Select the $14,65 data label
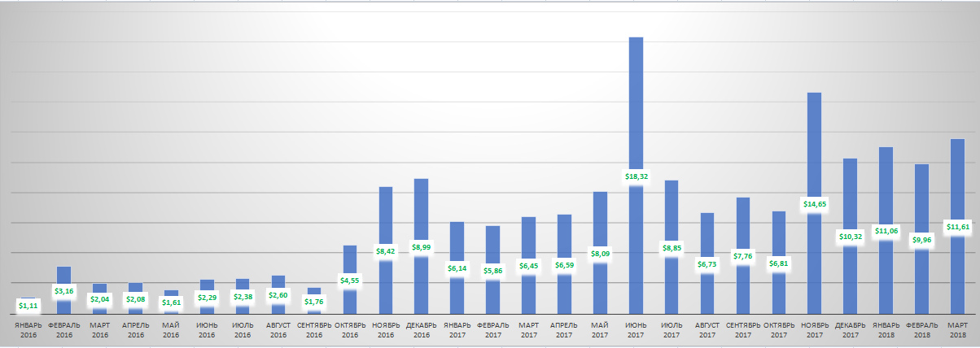Image resolution: width=980 pixels, height=348 pixels. pyautogui.click(x=814, y=204)
